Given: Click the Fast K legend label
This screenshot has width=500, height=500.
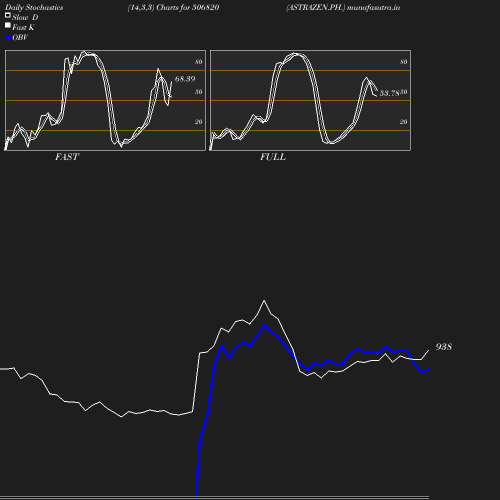Looking at the screenshot, I should click(23, 27).
